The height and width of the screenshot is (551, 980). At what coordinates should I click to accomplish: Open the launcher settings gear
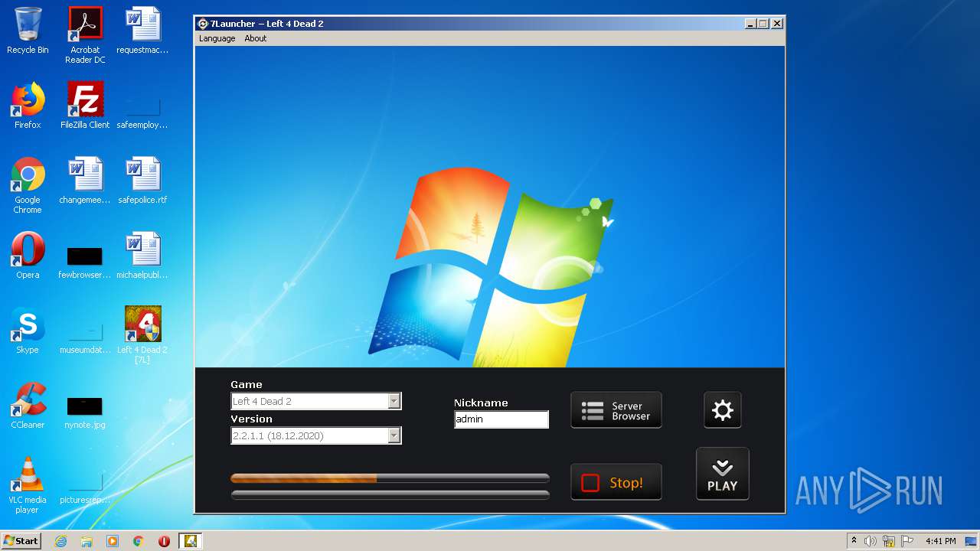click(x=722, y=410)
